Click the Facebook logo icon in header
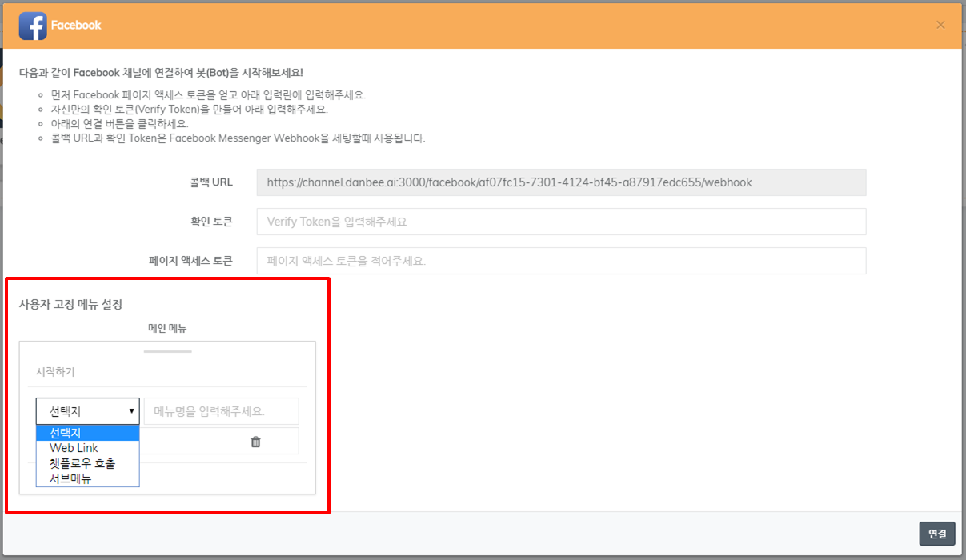The height and width of the screenshot is (560, 966). pos(33,26)
